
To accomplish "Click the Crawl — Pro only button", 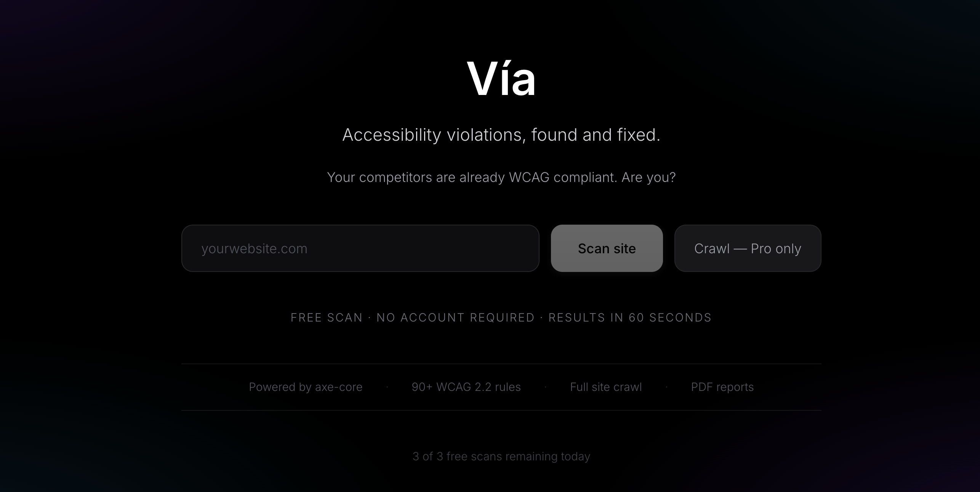I will (x=748, y=248).
